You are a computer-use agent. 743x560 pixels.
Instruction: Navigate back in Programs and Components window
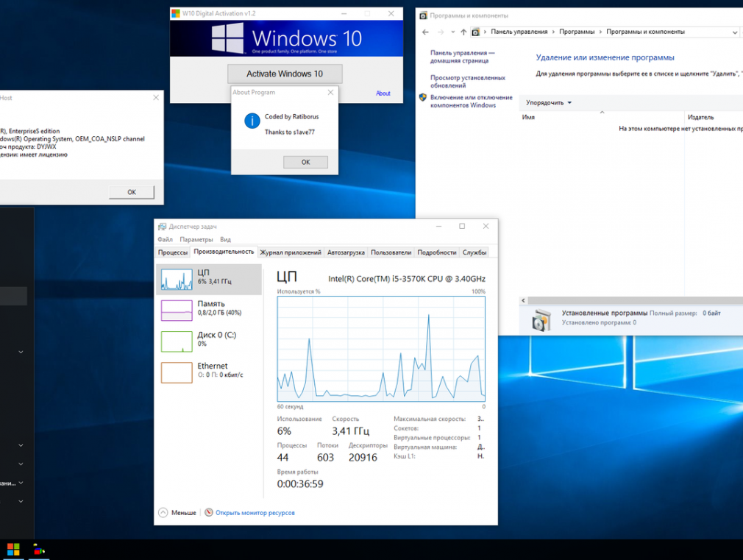click(x=425, y=32)
